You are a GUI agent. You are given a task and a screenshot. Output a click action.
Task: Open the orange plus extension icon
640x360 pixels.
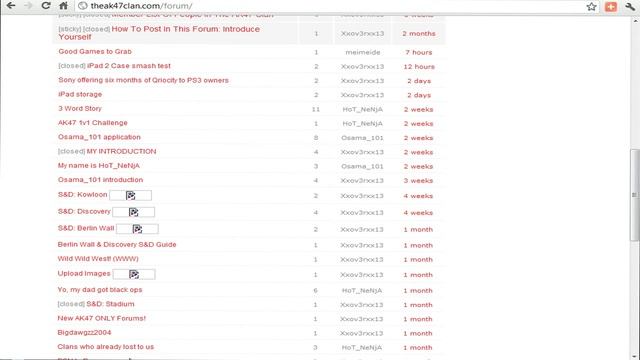coord(611,6)
